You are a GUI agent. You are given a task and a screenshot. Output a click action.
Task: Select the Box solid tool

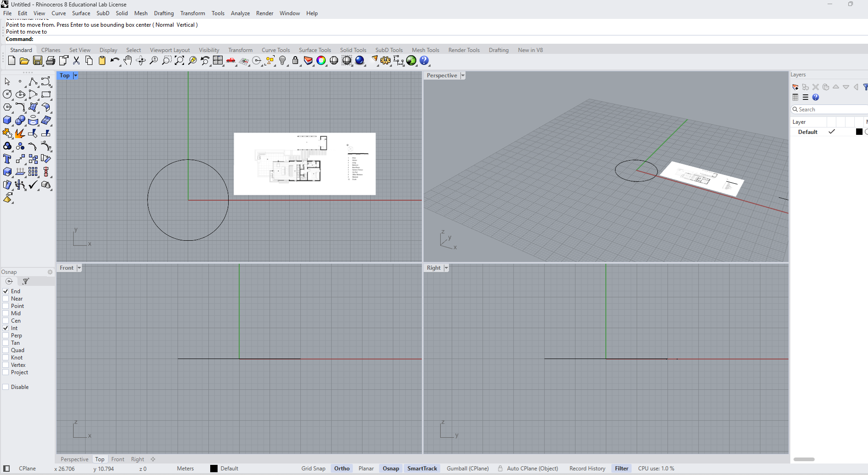tap(7, 120)
